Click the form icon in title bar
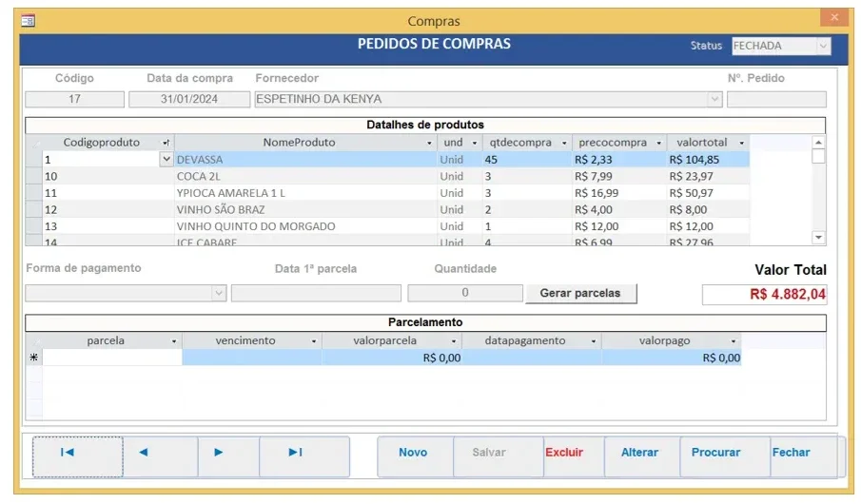 [28, 21]
